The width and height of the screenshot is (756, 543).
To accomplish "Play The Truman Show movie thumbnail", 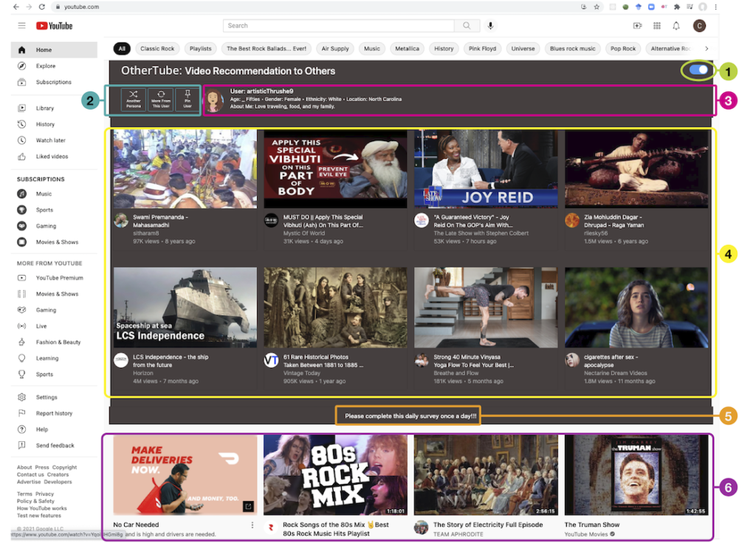I will point(636,475).
